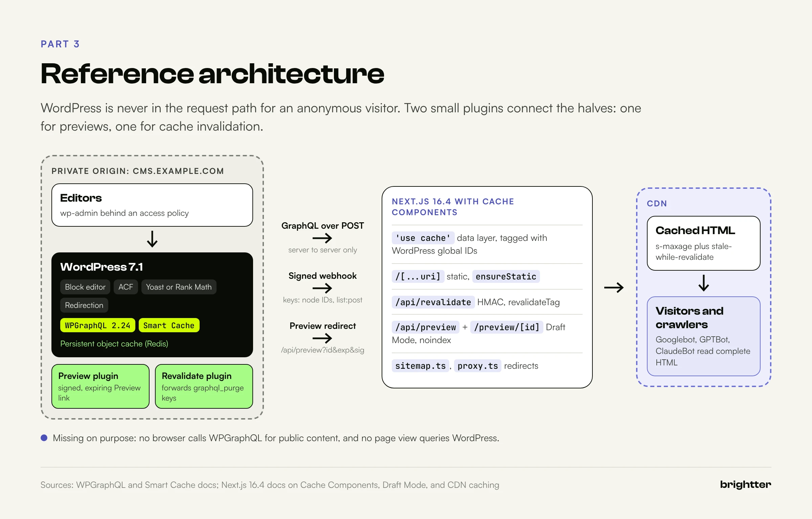Click the down arrow below Cached HTML card
The width and height of the screenshot is (812, 519).
coord(704,283)
